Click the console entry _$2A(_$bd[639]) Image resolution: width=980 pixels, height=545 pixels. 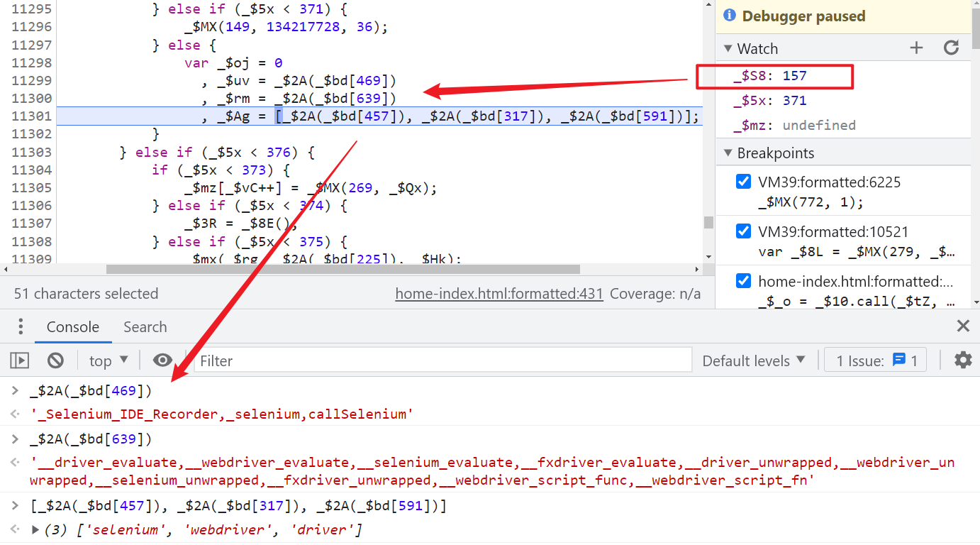[91, 439]
